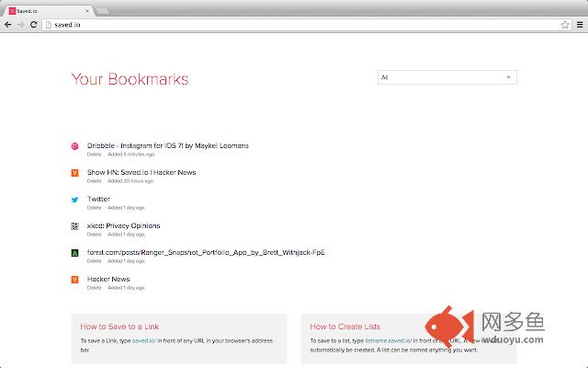The image size is (588, 368).
Task: Switch to the Saved.io tab
Action: tap(46, 9)
